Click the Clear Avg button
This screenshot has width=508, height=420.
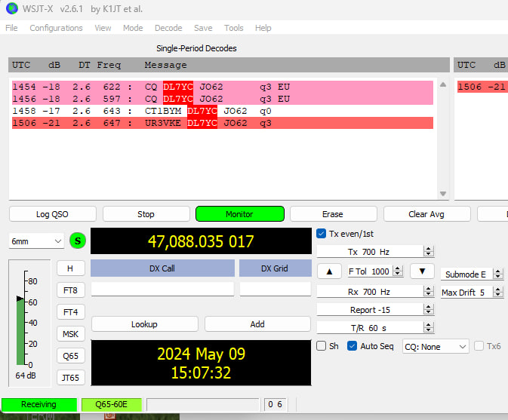coord(426,214)
